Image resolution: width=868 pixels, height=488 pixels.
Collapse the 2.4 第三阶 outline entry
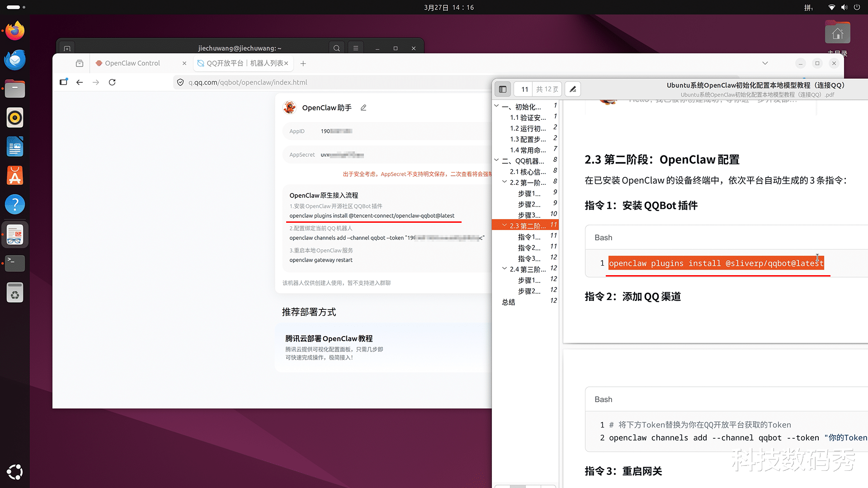pos(505,269)
